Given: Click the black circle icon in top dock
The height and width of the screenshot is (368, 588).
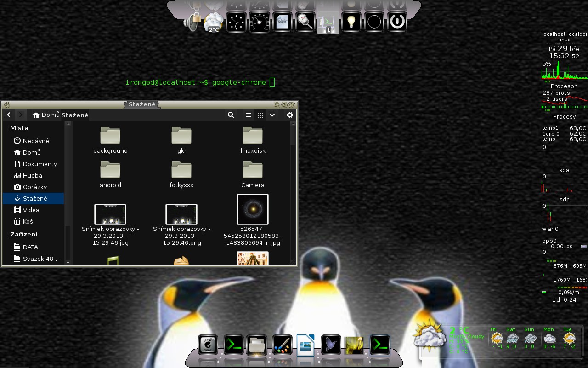Looking at the screenshot, I should (x=374, y=22).
